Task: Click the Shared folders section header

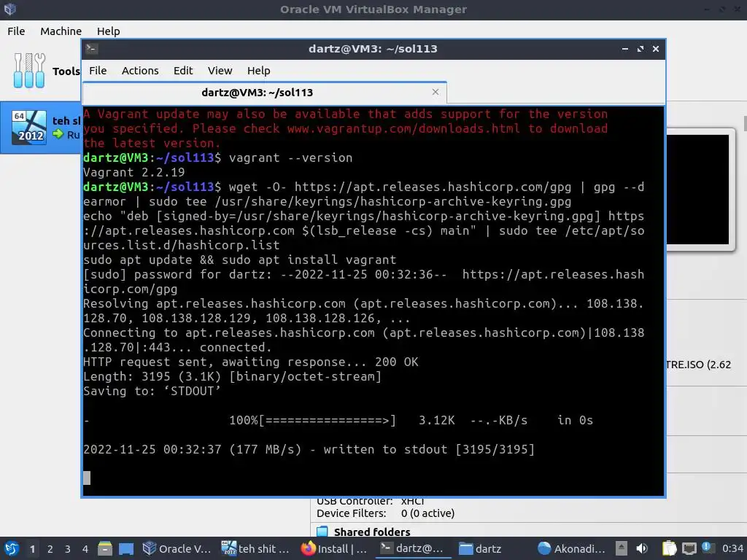Action: pyautogui.click(x=372, y=532)
